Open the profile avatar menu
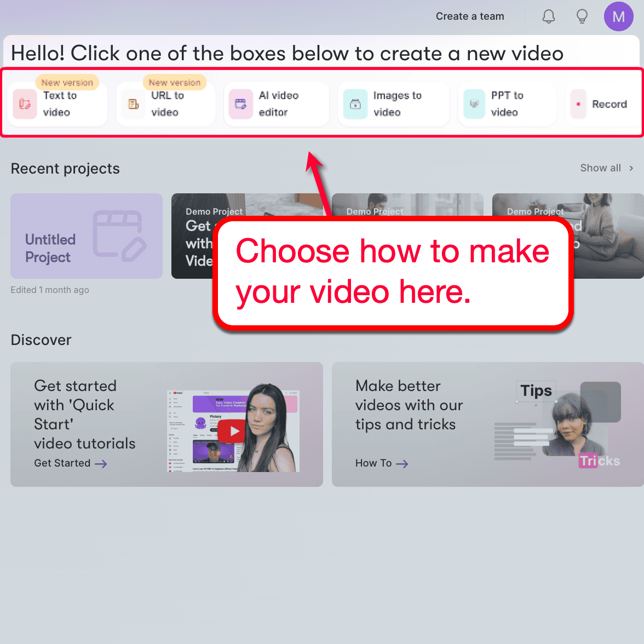Image resolution: width=644 pixels, height=644 pixels. (x=619, y=16)
